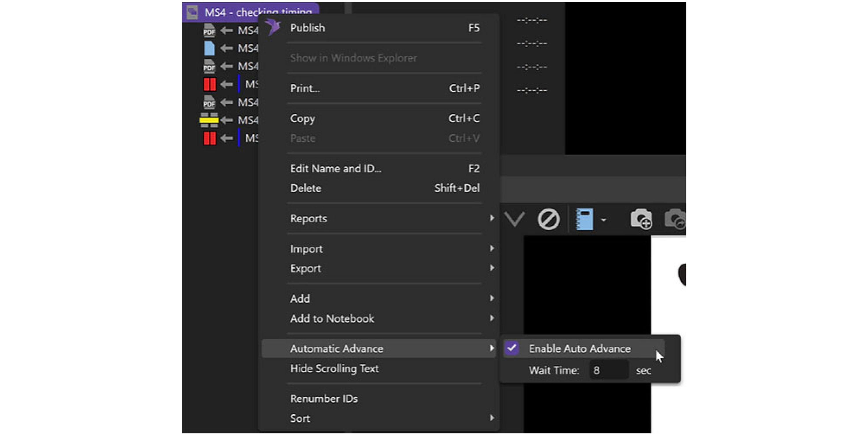Click the Wait Time seconds field
The width and height of the screenshot is (868, 434).
(x=608, y=370)
